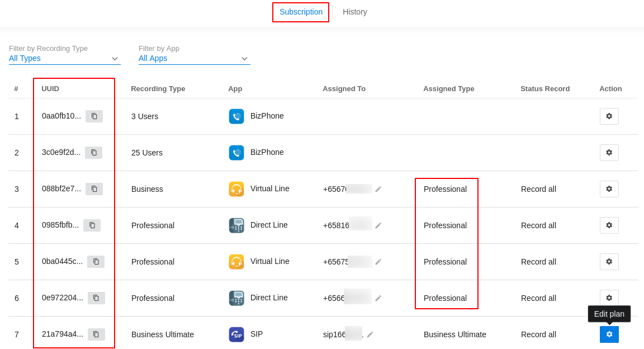Open the Filter by Recording Type dropdown
The height and width of the screenshot is (349, 644).
coord(64,58)
